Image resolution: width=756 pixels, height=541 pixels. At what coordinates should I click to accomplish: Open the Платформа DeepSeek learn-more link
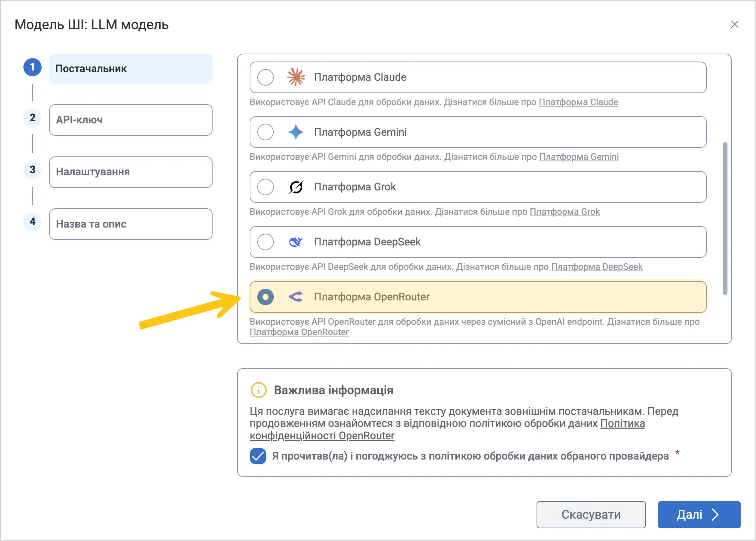pyautogui.click(x=597, y=267)
